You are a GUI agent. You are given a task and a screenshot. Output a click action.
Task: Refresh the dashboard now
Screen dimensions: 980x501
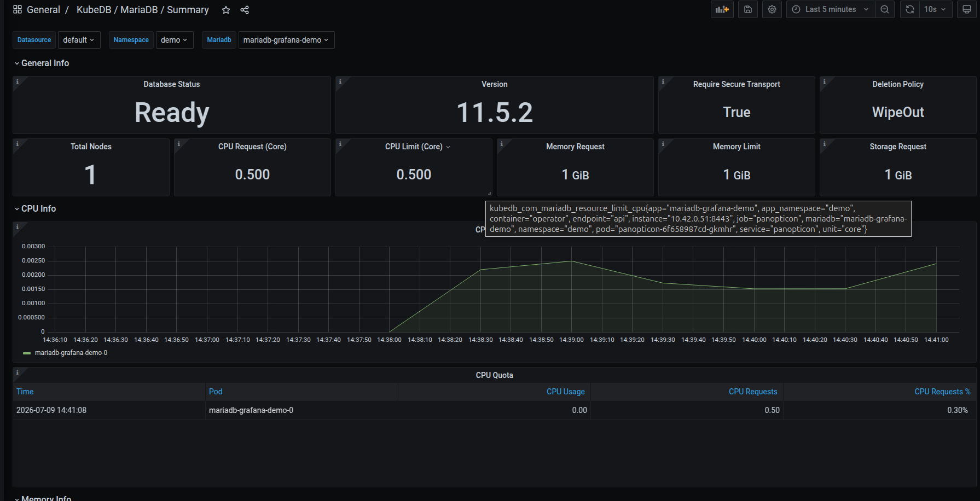pos(910,9)
